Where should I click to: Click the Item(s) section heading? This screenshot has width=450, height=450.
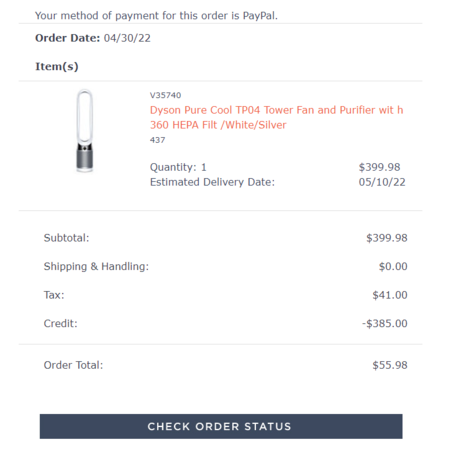(x=57, y=66)
